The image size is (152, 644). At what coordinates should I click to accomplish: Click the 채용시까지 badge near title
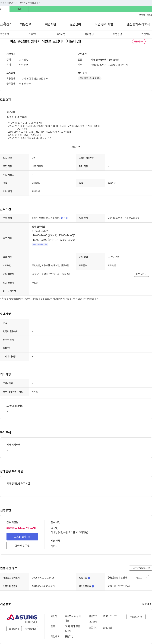(x=139, y=42)
